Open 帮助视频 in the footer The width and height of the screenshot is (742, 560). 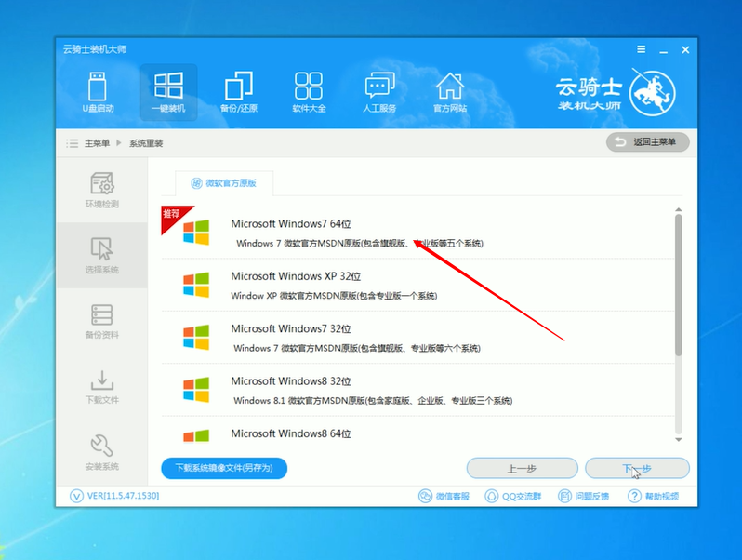coord(654,496)
